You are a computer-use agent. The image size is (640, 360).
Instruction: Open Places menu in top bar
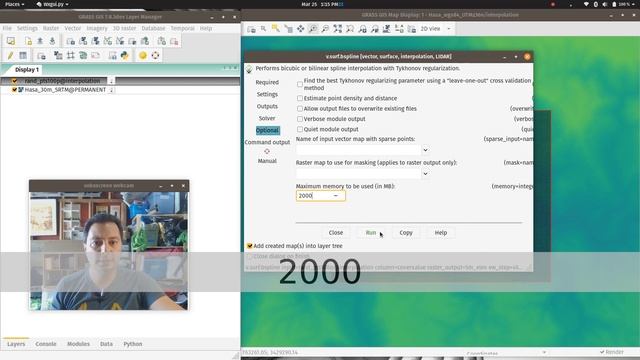(x=14, y=4)
